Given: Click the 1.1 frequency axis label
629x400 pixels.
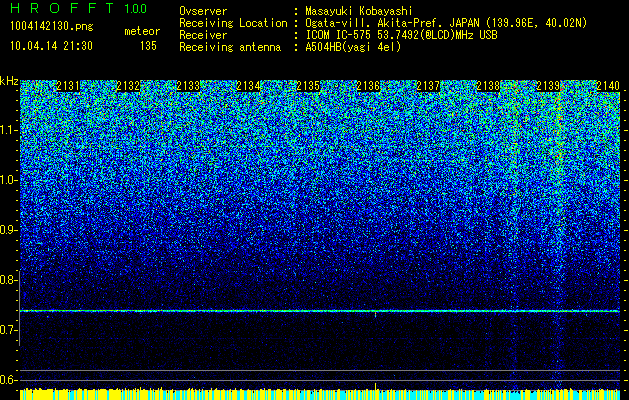Looking at the screenshot, I should pos(9,130).
